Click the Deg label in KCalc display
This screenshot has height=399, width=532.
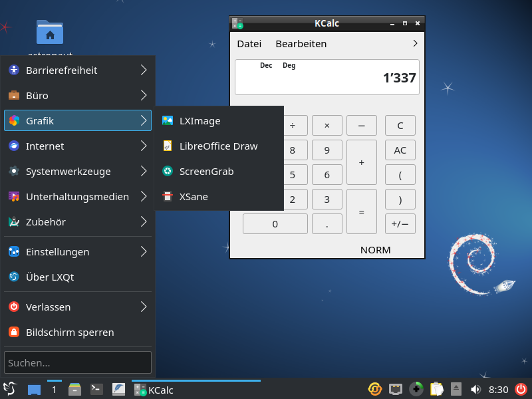pos(289,65)
